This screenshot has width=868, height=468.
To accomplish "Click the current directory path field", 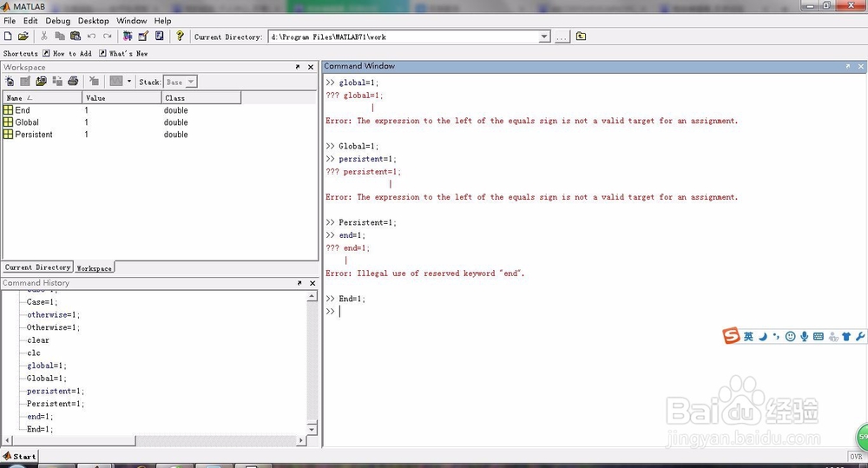I will [x=404, y=36].
